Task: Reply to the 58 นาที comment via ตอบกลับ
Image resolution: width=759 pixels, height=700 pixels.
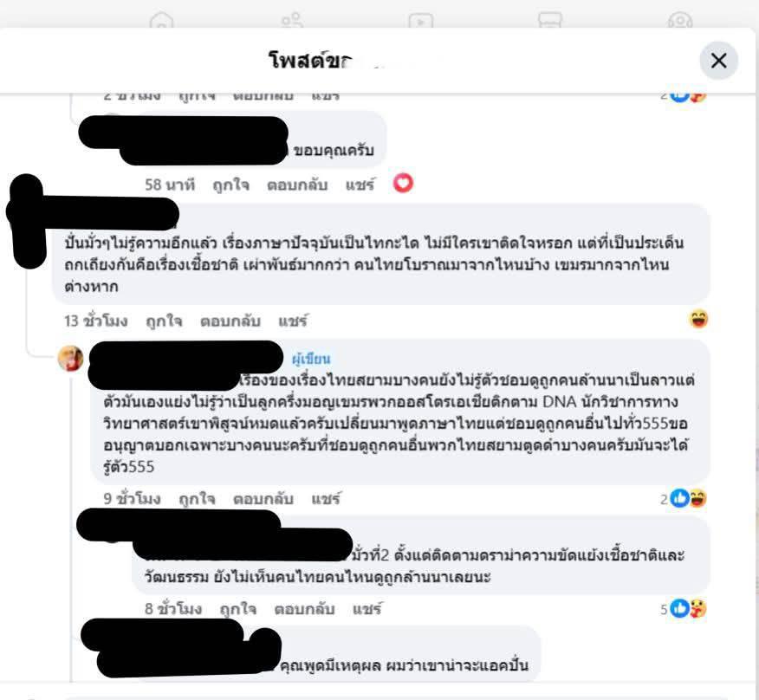Action: pos(297,185)
